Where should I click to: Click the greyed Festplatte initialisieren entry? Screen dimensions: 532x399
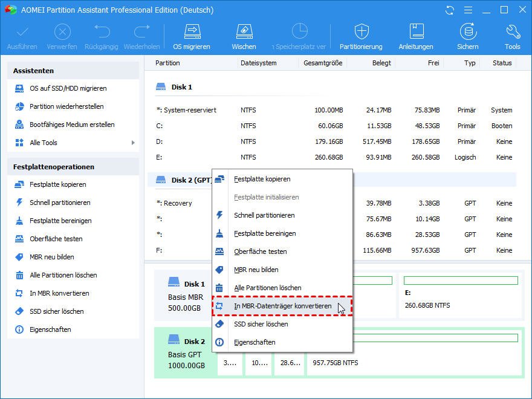282,197
